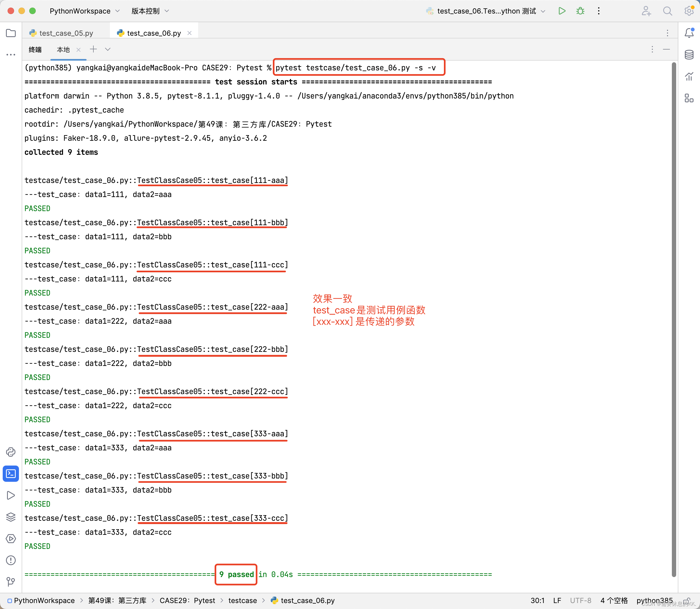The image size is (700, 609).
Task: Run the test_case_06 configuration
Action: [x=562, y=11]
